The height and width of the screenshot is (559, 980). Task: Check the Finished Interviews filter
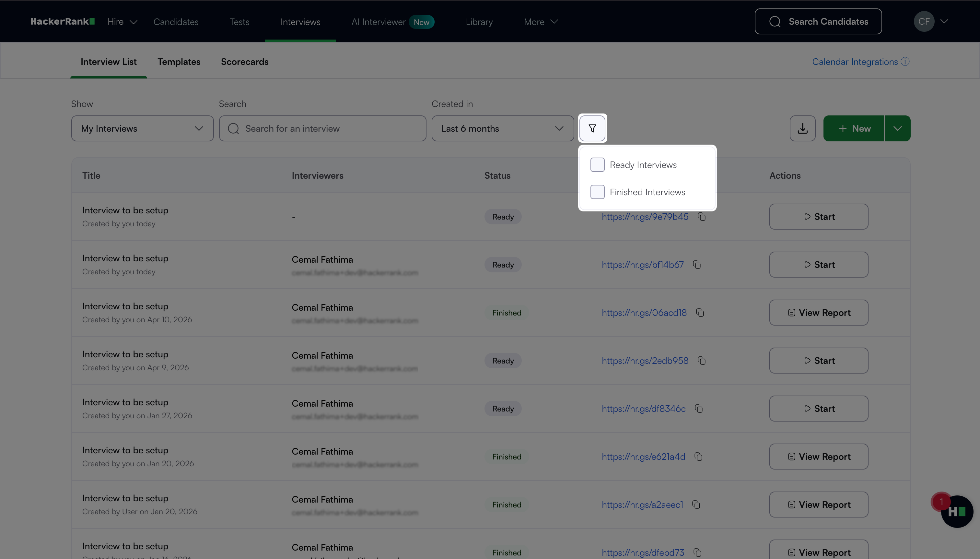(x=598, y=192)
